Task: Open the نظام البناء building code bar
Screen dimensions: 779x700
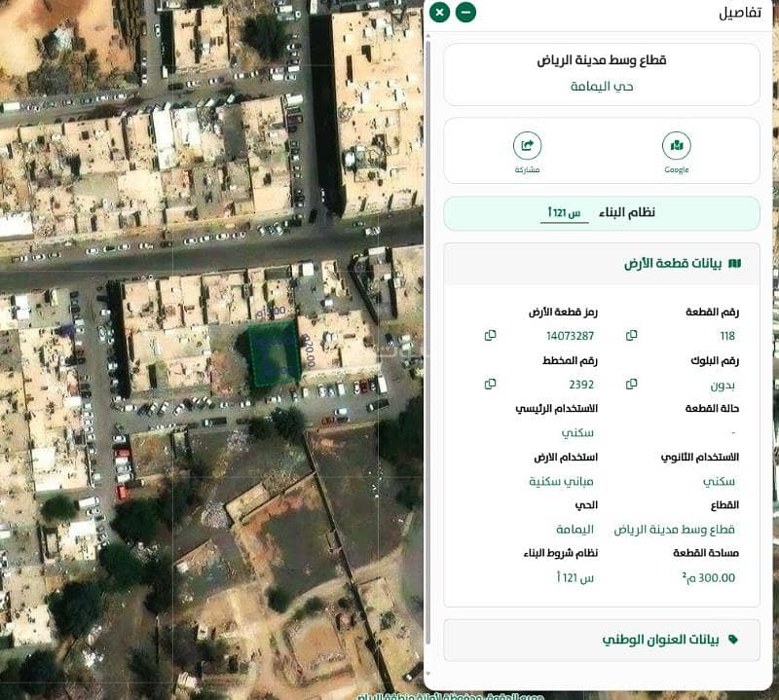Action: pyautogui.click(x=601, y=213)
